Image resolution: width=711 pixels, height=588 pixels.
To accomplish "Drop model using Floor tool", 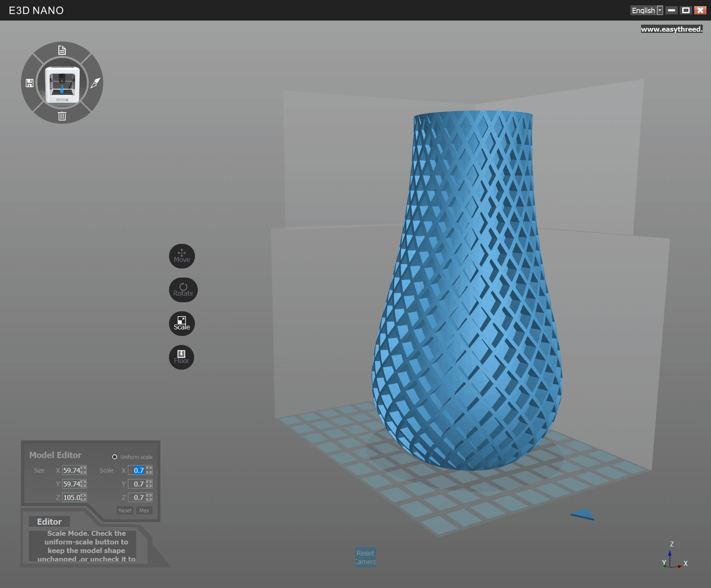I will click(181, 357).
